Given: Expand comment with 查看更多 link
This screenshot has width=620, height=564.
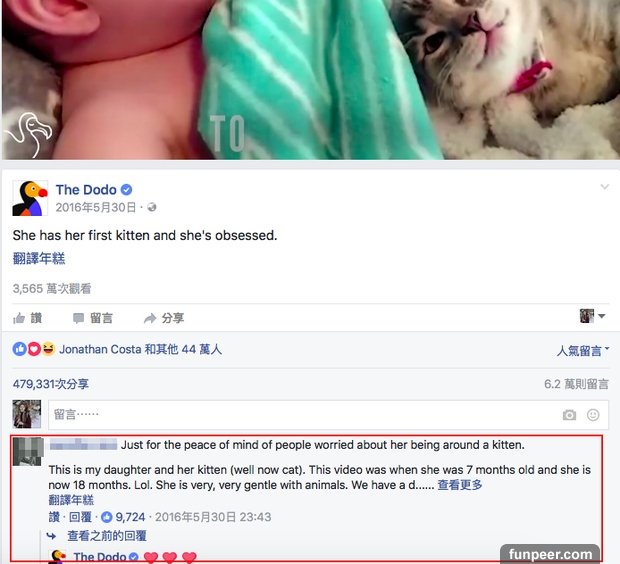Looking at the screenshot, I should click(459, 485).
